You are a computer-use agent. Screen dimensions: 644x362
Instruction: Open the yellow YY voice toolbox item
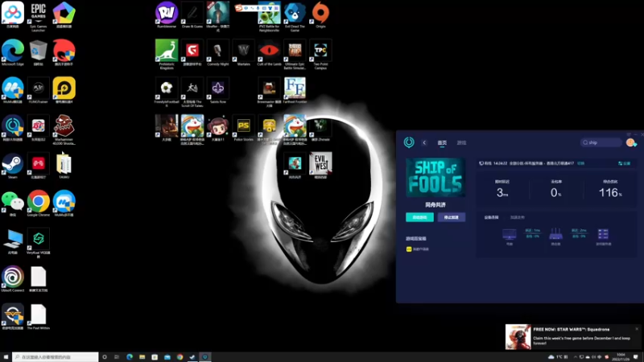click(x=417, y=249)
